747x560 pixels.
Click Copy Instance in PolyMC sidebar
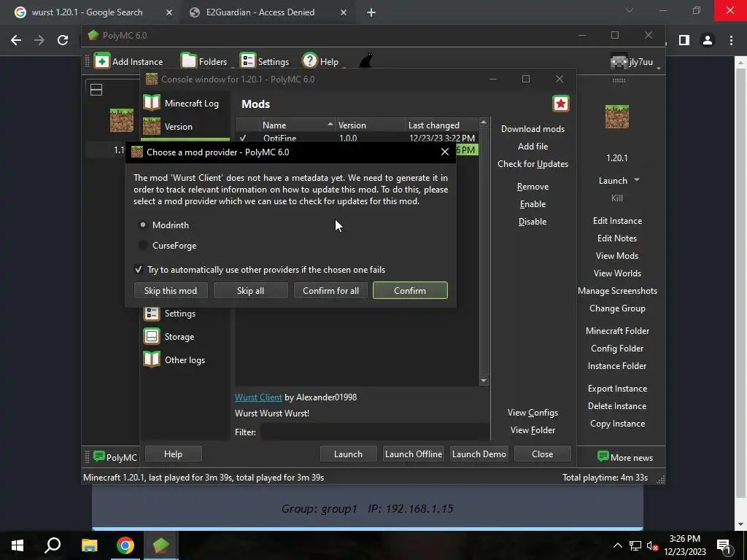tap(617, 424)
